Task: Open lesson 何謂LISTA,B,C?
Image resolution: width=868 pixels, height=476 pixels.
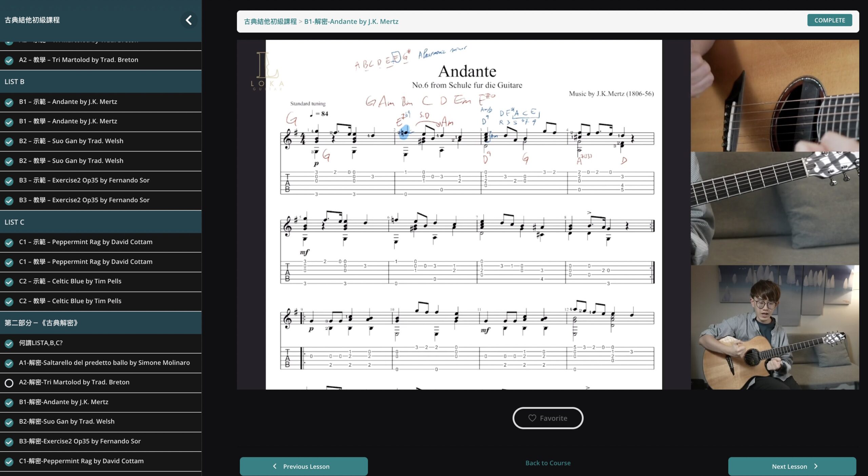Action: 101,343
